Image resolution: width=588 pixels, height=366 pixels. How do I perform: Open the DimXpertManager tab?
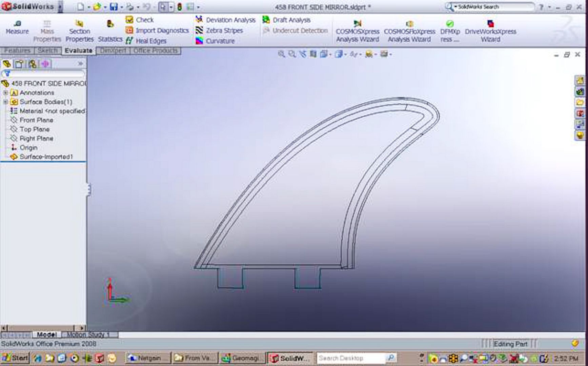[45, 64]
